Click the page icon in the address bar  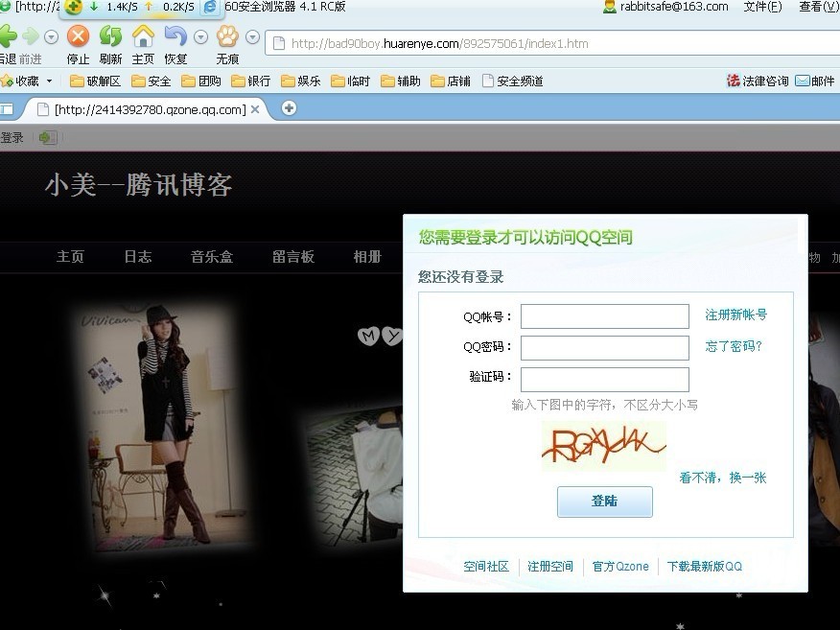pyautogui.click(x=279, y=43)
